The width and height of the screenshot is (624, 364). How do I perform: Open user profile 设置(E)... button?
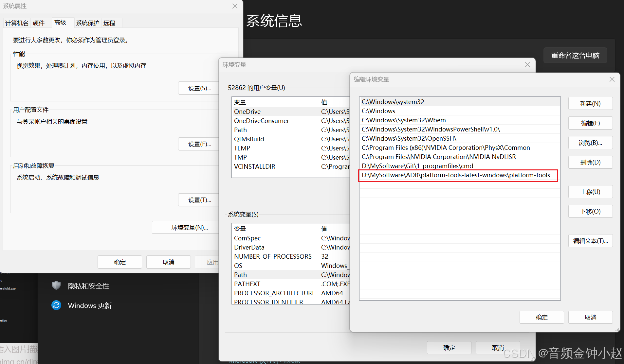tap(199, 144)
